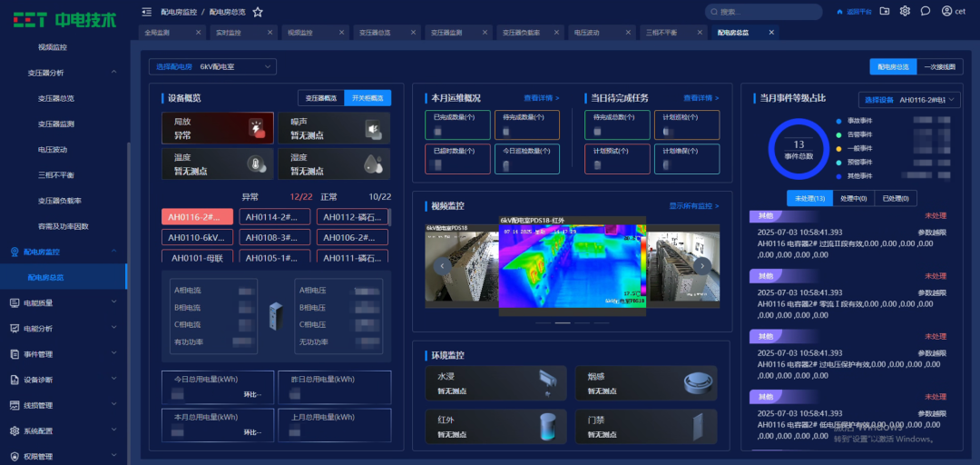The width and height of the screenshot is (980, 465).
Task: Open the message chat bubble icon
Action: pos(925,11)
